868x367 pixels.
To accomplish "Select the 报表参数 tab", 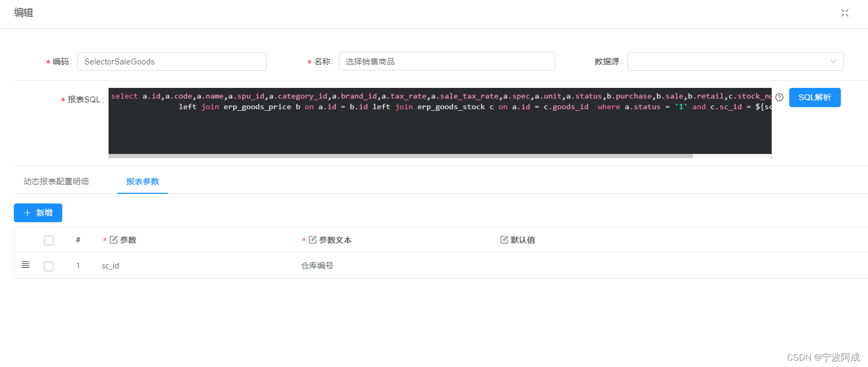I will pos(143,182).
